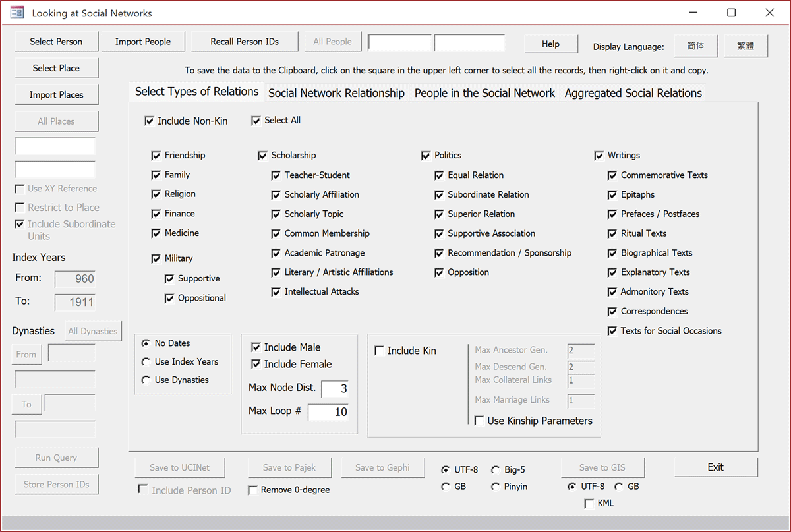Enable the KML checkbox
Screen dimensions: 791x532
(589, 504)
